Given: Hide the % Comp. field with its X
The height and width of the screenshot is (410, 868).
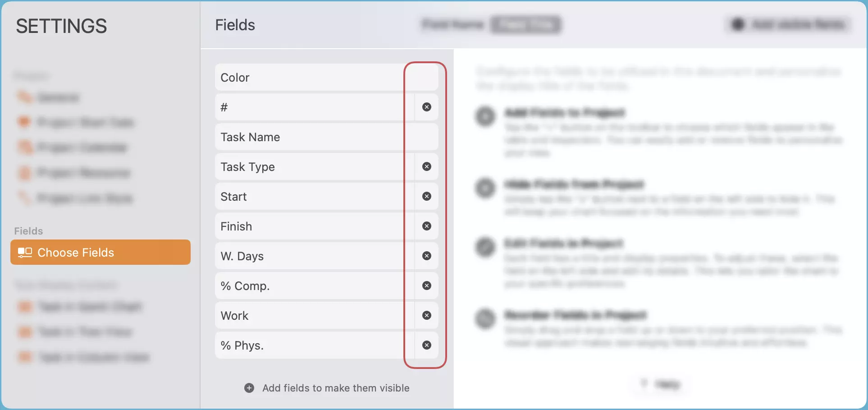Looking at the screenshot, I should 426,286.
